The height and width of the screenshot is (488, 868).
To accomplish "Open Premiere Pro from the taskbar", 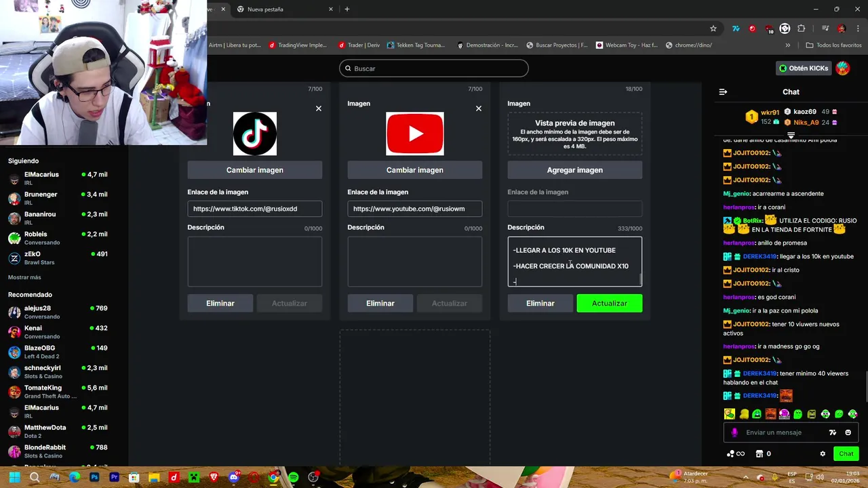I will pyautogui.click(x=114, y=478).
